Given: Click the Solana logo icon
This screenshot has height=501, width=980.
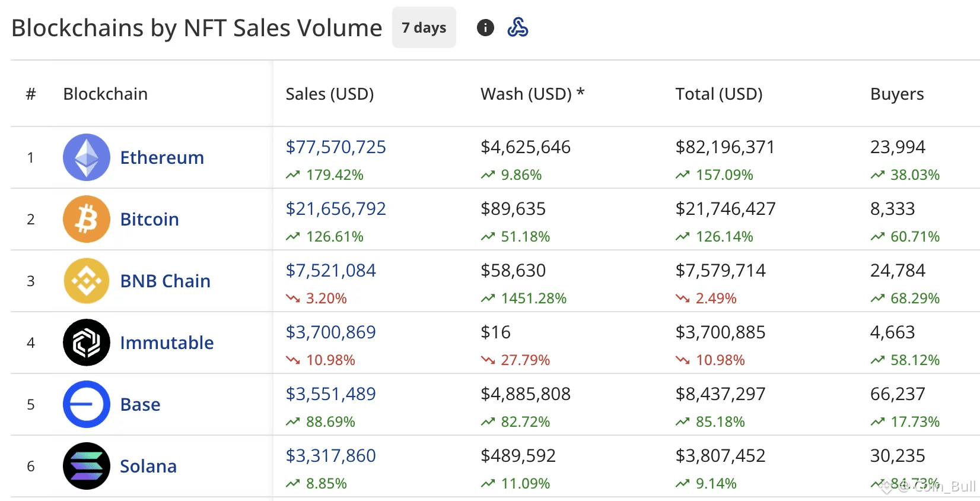Looking at the screenshot, I should tap(87, 466).
